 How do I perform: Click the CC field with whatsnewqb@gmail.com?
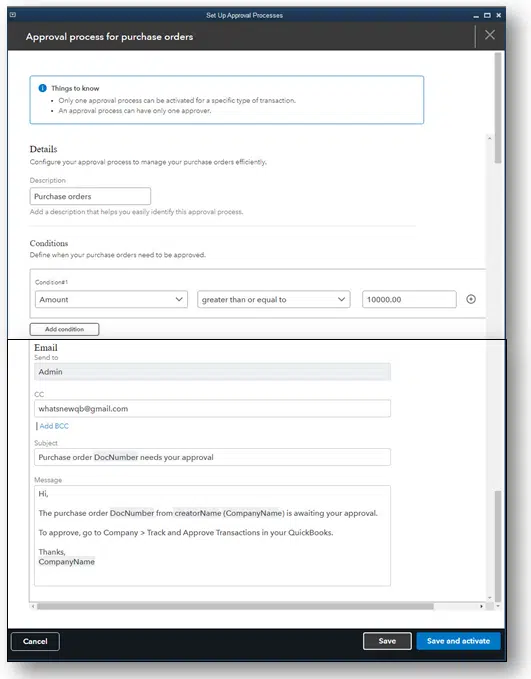pyautogui.click(x=212, y=408)
